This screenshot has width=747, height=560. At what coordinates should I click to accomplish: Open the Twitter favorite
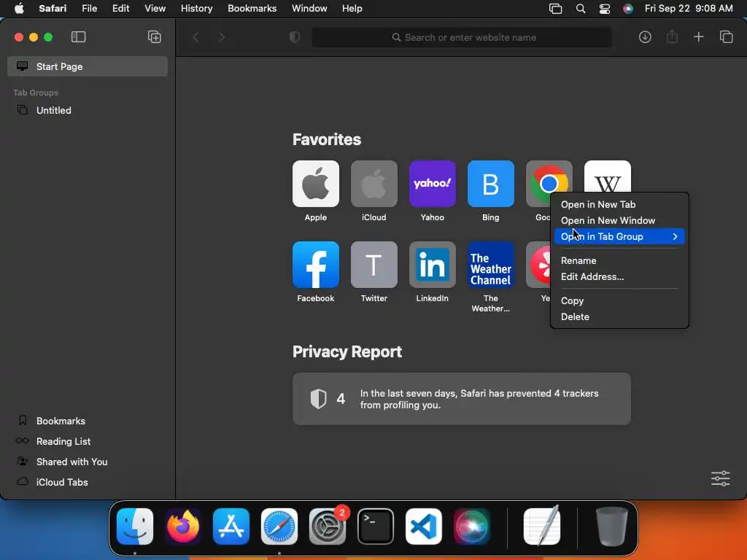(x=374, y=265)
